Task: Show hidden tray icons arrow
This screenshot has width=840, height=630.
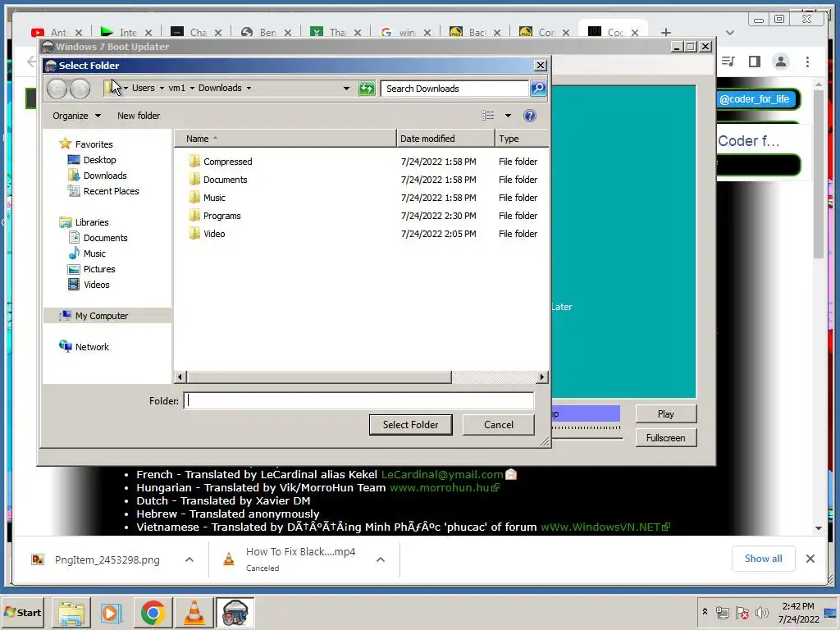Action: point(705,611)
